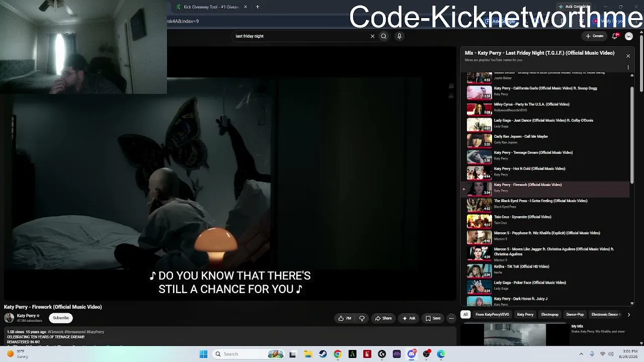The height and width of the screenshot is (362, 644).
Task: Open File Explorer from the taskbar
Action: pyautogui.click(x=308, y=354)
